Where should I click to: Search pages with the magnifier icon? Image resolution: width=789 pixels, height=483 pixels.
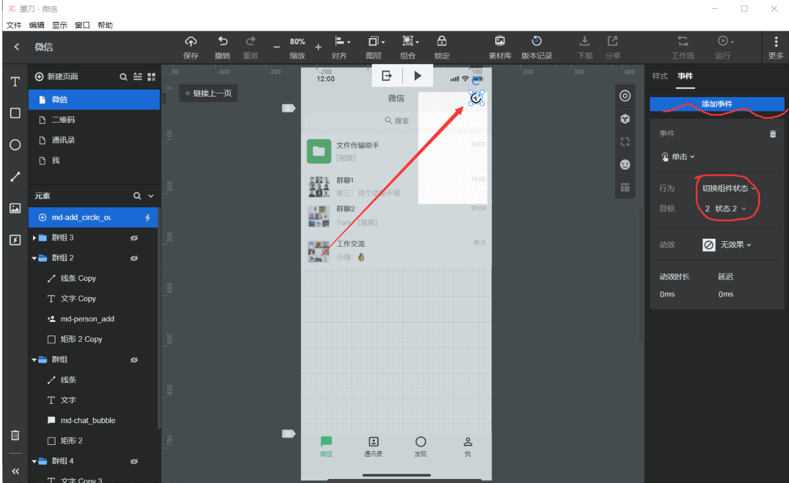point(123,77)
